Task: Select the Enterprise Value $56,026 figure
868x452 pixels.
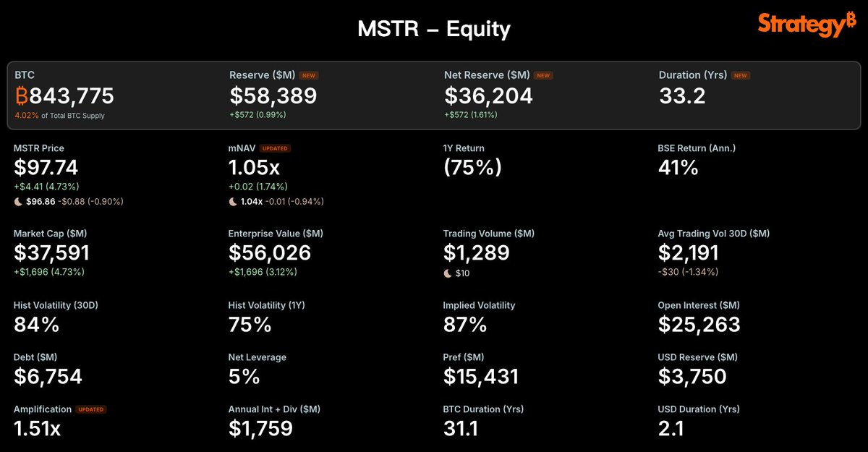Action: tap(270, 252)
